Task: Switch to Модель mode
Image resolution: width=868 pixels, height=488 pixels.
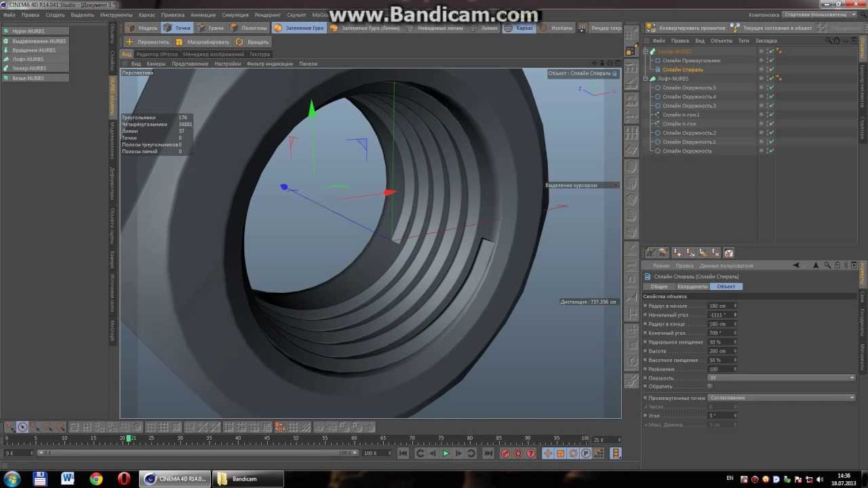Action: (142, 28)
